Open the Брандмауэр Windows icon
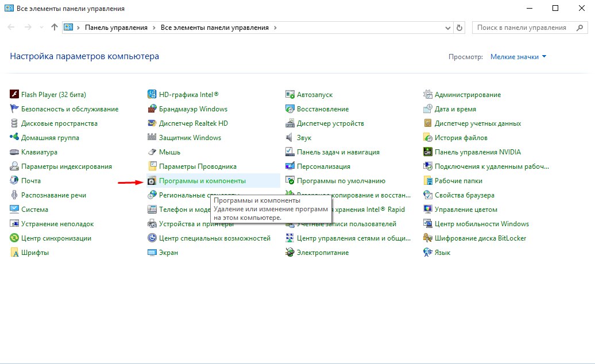 click(152, 109)
